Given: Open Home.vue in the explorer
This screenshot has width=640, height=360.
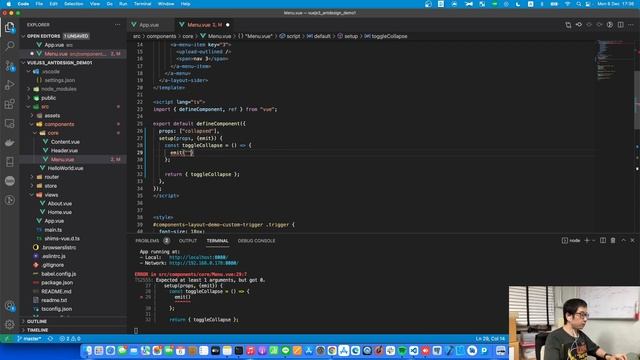Looking at the screenshot, I should point(60,212).
